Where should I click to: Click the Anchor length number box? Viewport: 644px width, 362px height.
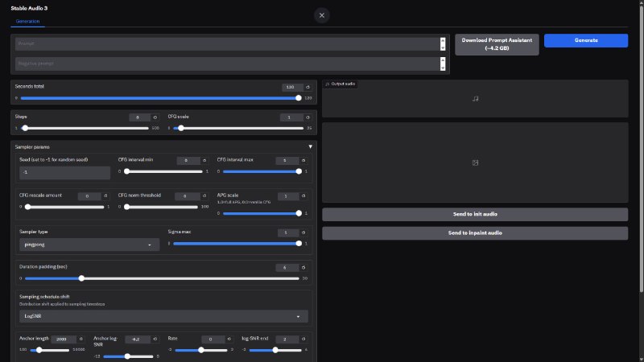coord(64,339)
